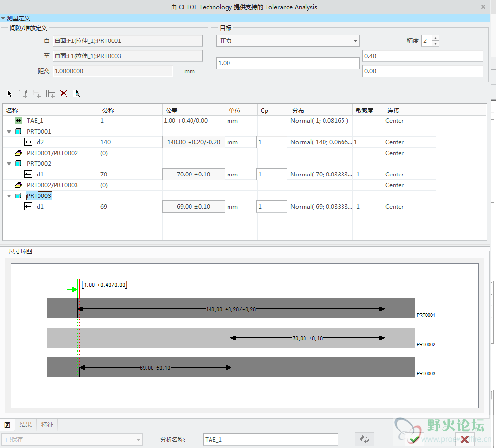The height and width of the screenshot is (448, 496).
Task: Switch to the 图 tab
Action: click(7, 425)
